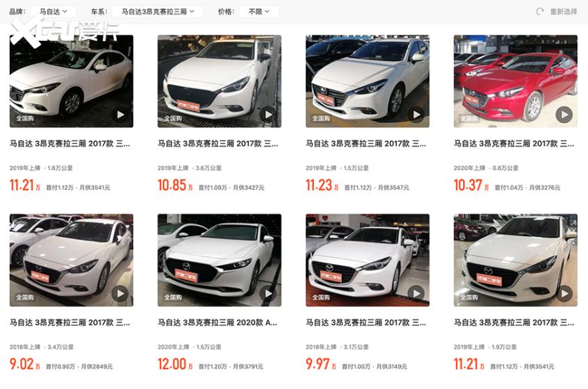Play video on the 2020款 12.00万 listing

[268, 294]
